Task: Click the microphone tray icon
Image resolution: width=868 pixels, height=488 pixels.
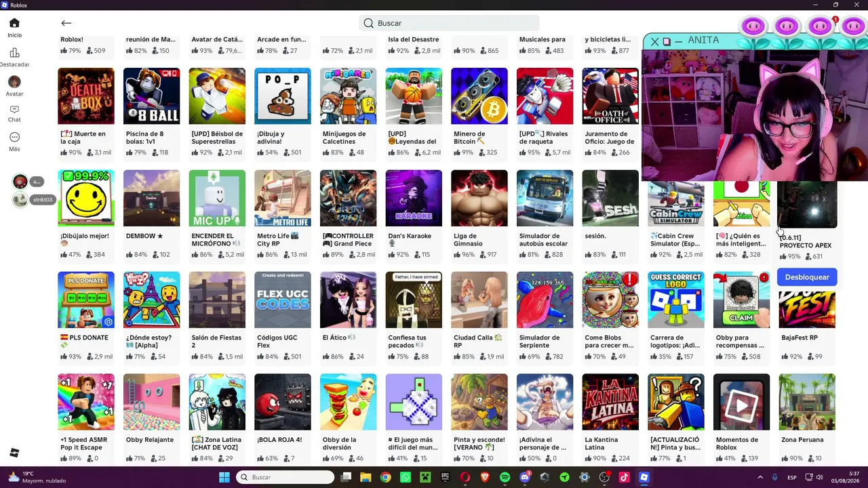Action: 775,477
